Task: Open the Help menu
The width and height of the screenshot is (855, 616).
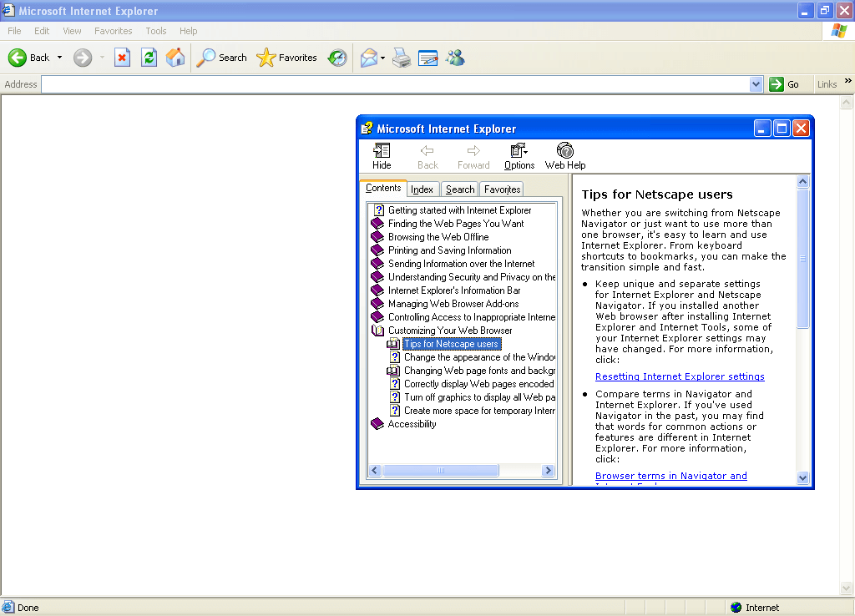Action: pos(188,31)
